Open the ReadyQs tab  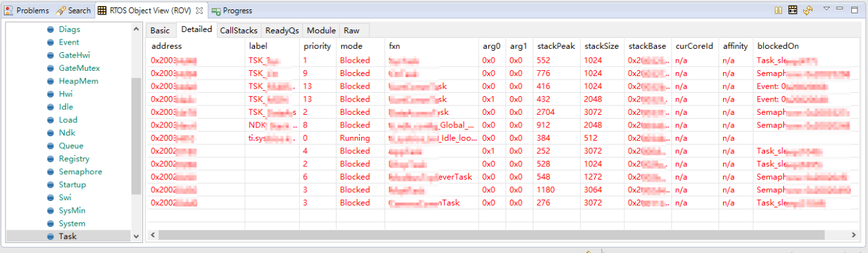tap(282, 30)
